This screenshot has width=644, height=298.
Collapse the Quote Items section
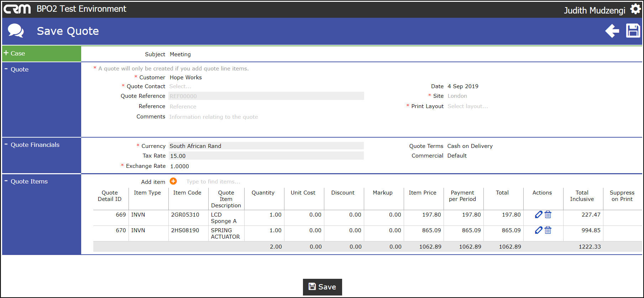coord(41,181)
